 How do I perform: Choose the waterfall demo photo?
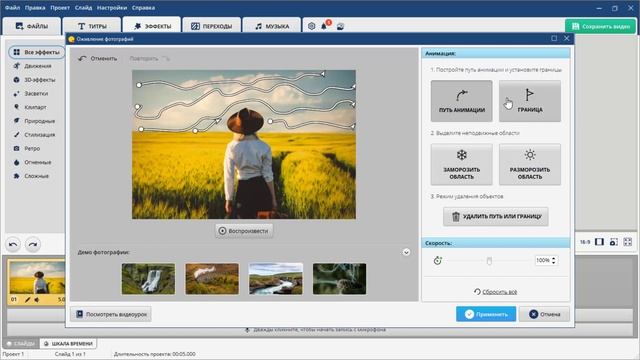(148, 279)
